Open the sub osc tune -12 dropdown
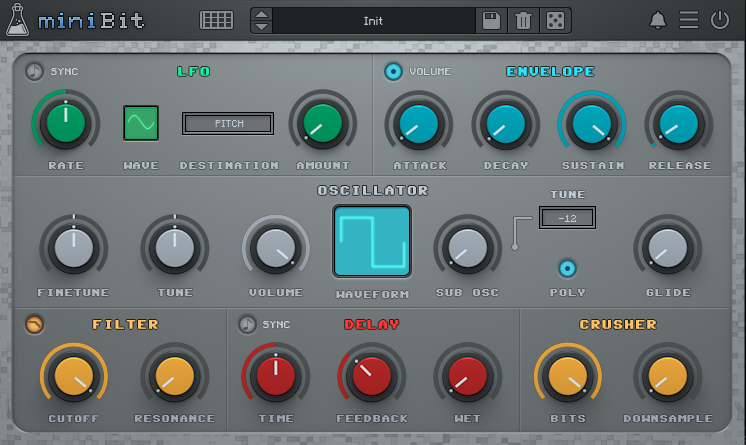This screenshot has width=746, height=445. (567, 218)
